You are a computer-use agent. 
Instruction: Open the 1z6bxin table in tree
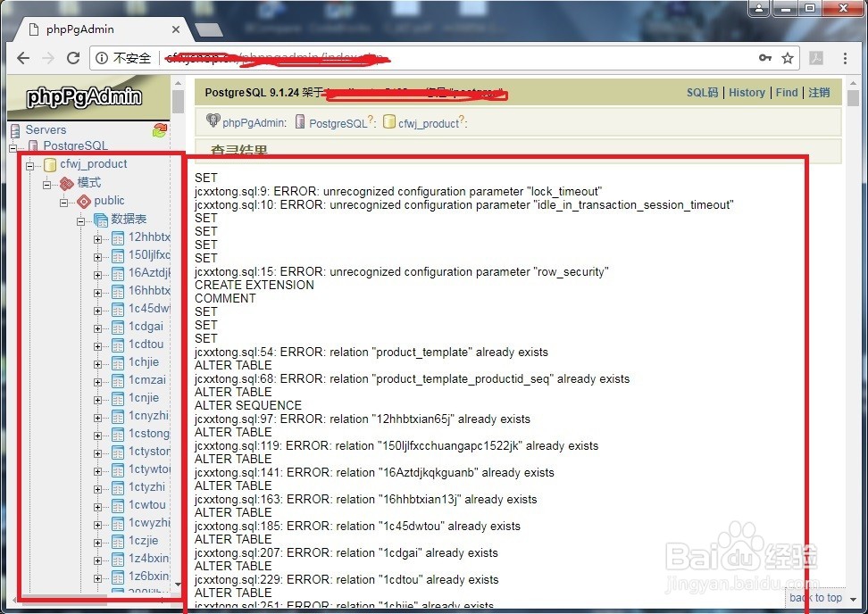[x=149, y=576]
